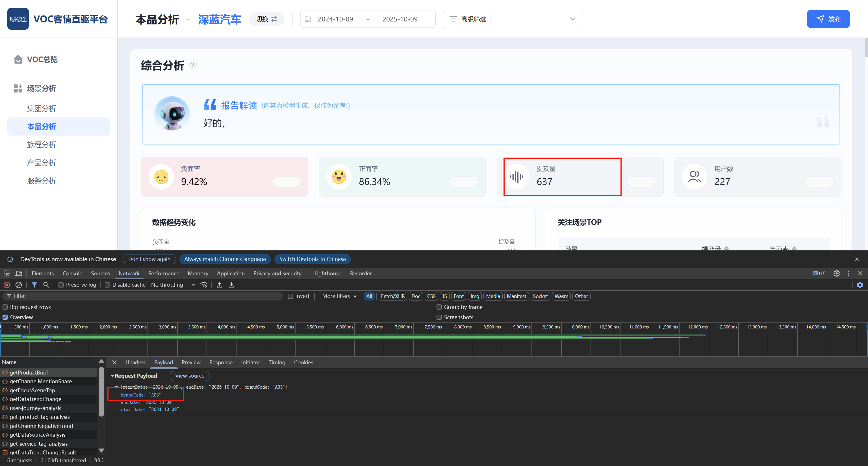Switch to the Response tab
Screen dimensions: 868x466
(221, 362)
